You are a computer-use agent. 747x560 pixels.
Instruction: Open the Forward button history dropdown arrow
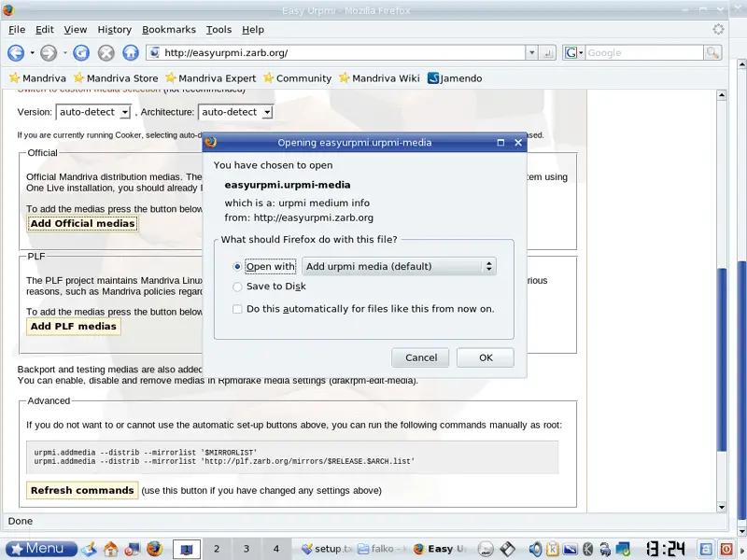pyautogui.click(x=64, y=53)
